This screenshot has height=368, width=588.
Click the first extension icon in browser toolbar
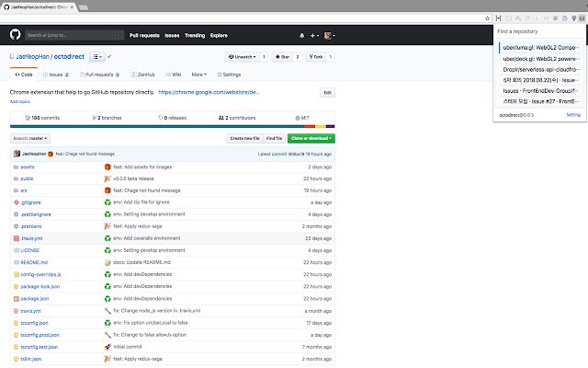point(498,18)
